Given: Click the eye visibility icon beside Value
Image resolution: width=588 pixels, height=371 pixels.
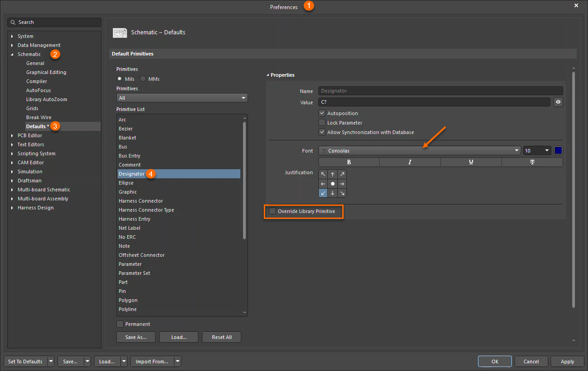Looking at the screenshot, I should coord(558,102).
